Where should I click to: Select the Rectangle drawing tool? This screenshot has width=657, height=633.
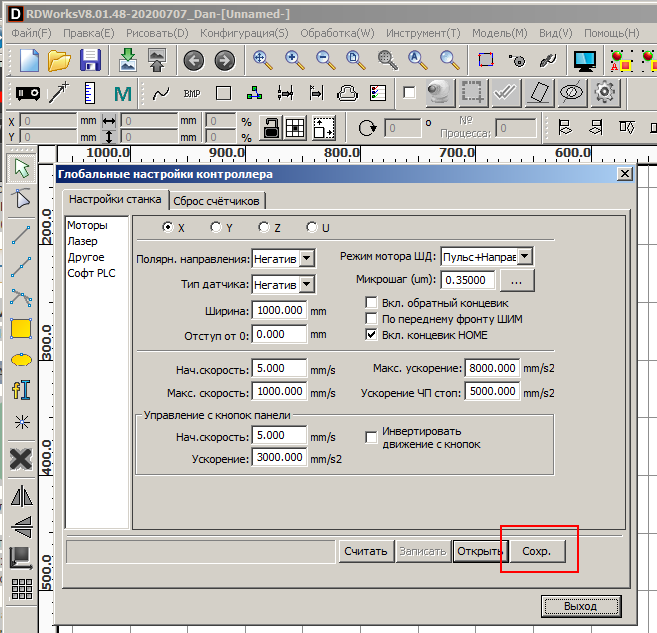[20, 327]
